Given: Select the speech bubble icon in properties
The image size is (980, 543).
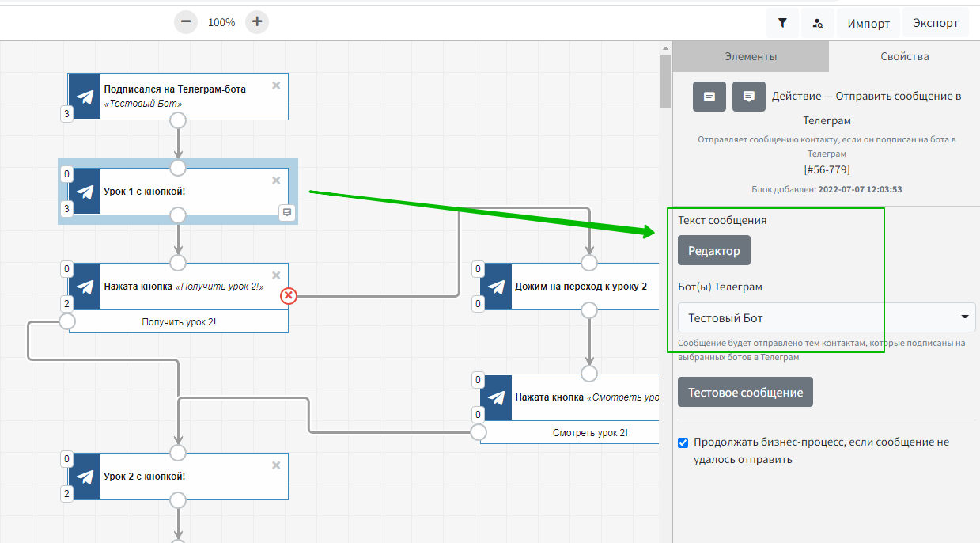Looking at the screenshot, I should pyautogui.click(x=748, y=97).
